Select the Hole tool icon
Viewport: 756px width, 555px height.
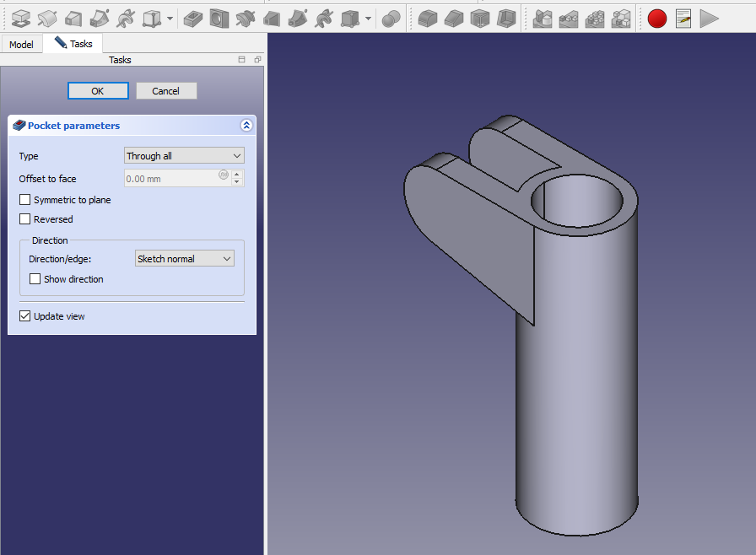[x=219, y=18]
